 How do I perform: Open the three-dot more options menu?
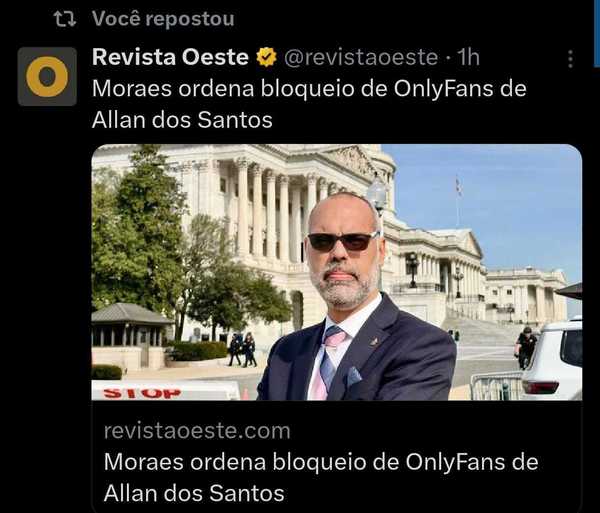pos(570,59)
